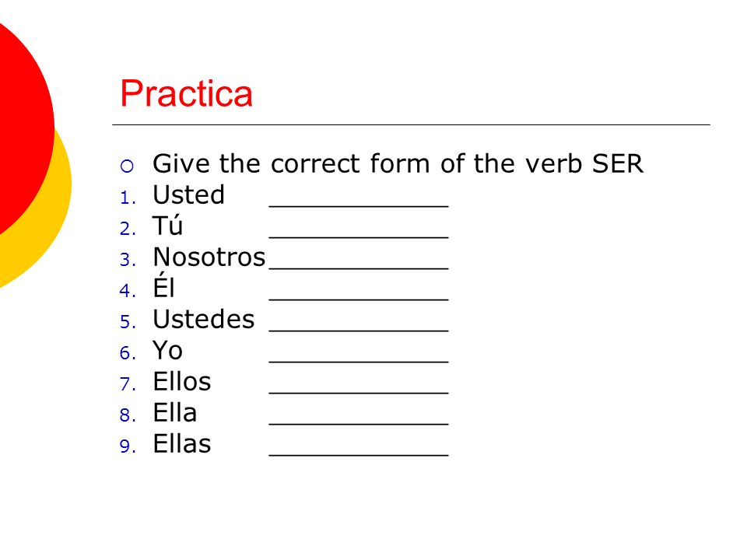Click the list number 9 marker

pyautogui.click(x=128, y=446)
